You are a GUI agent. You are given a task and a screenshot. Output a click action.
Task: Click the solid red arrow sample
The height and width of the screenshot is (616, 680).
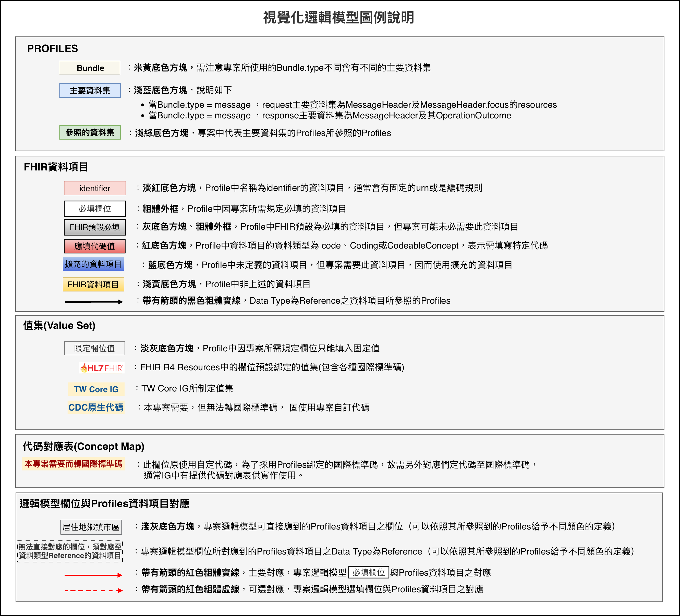pyautogui.click(x=93, y=575)
